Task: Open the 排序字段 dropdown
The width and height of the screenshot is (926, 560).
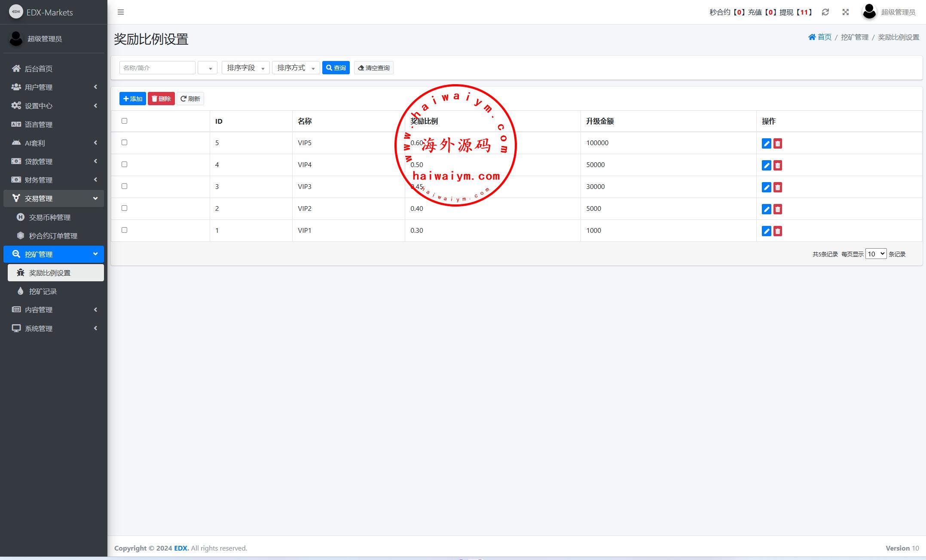Action: [245, 68]
